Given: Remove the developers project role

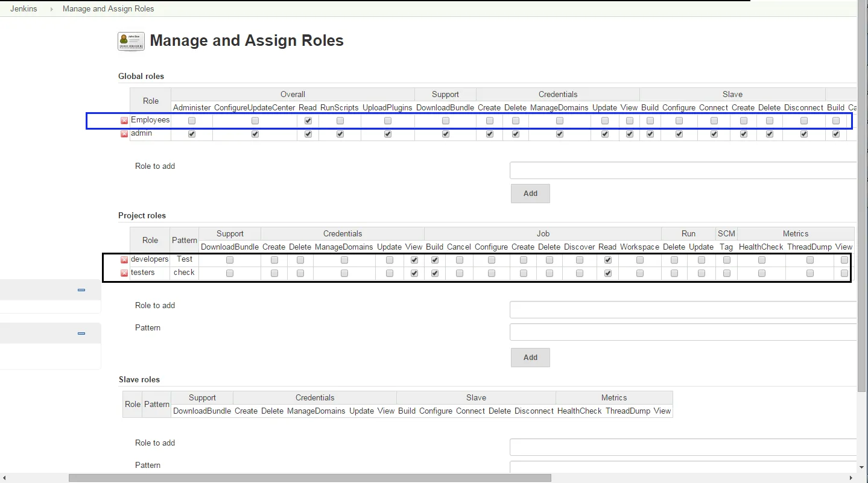Looking at the screenshot, I should [x=124, y=260].
